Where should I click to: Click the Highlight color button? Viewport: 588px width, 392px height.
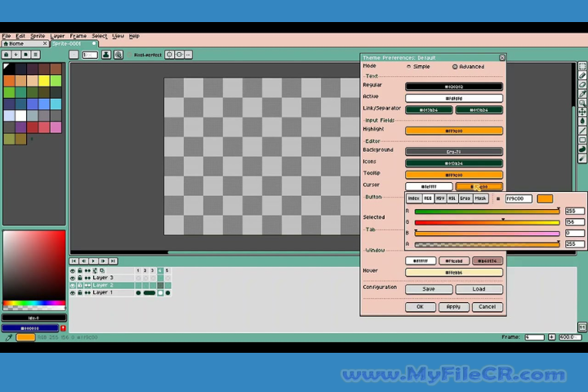[454, 131]
